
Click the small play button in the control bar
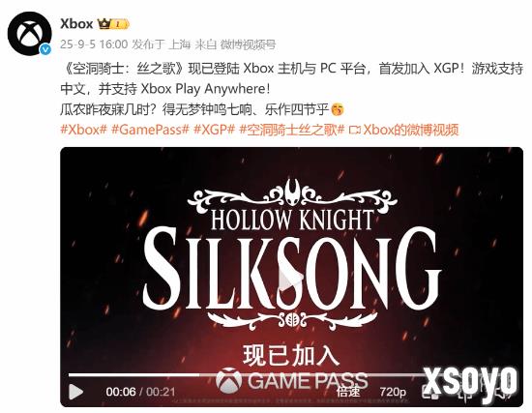click(x=76, y=392)
